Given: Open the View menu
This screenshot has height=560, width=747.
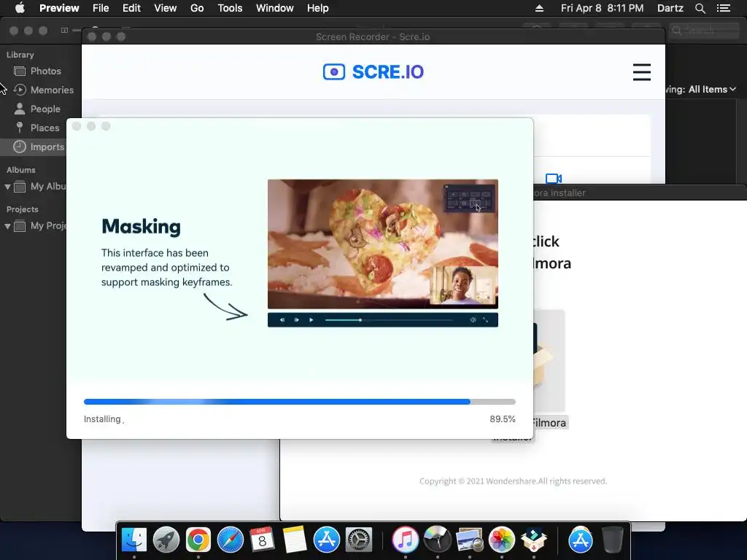Looking at the screenshot, I should tap(166, 8).
